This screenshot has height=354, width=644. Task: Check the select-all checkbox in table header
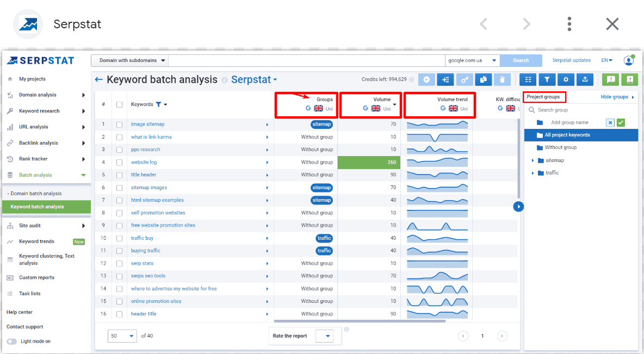[120, 105]
